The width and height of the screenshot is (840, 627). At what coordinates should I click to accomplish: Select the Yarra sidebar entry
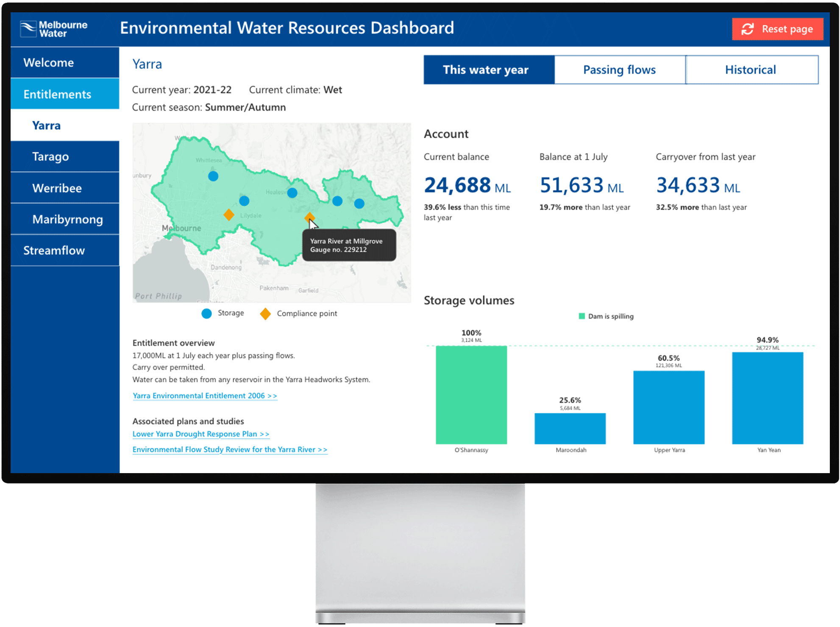click(x=65, y=125)
